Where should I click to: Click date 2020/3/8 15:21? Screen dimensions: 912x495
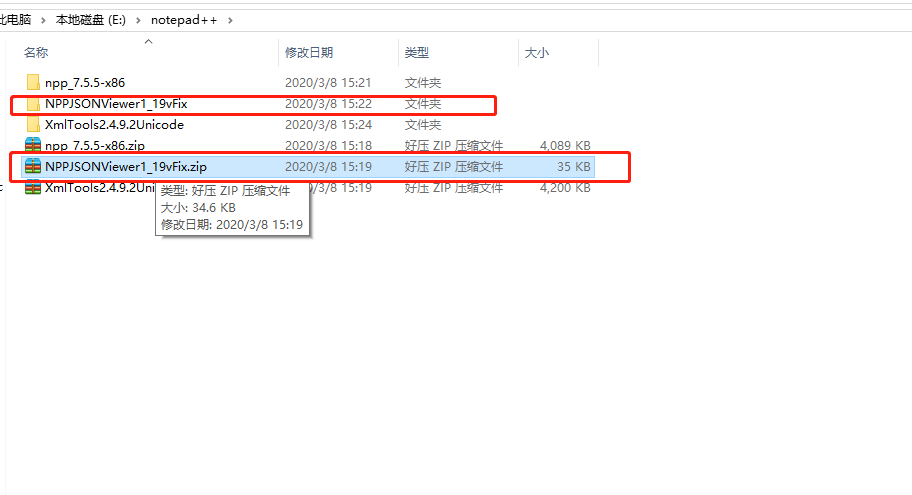point(328,83)
